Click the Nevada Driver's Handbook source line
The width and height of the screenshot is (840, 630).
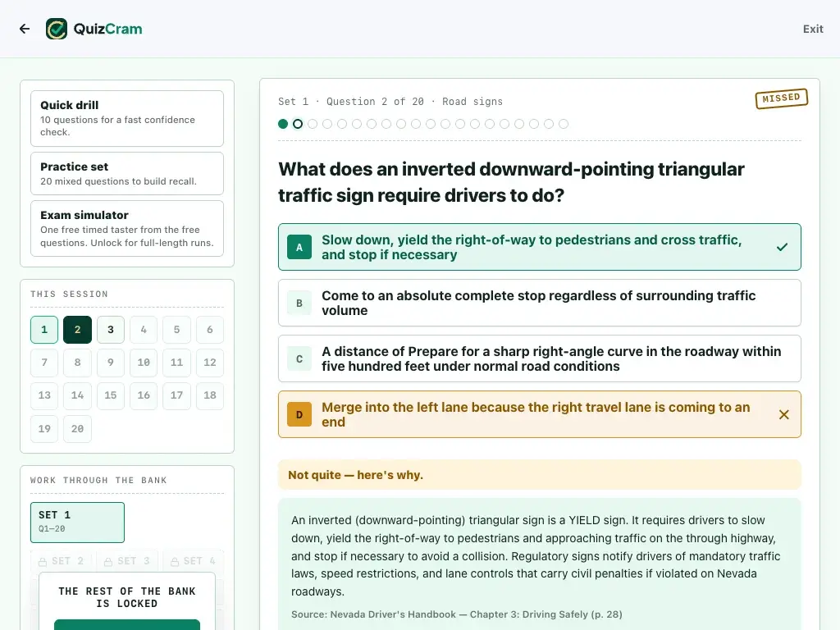(457, 614)
